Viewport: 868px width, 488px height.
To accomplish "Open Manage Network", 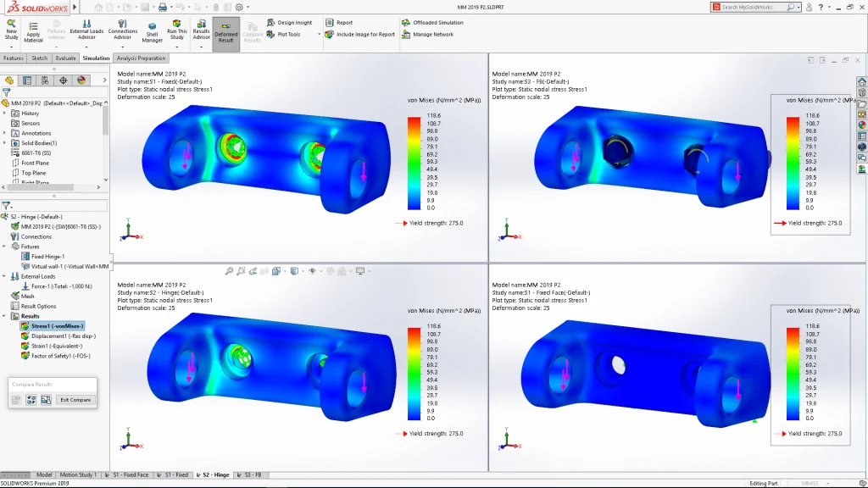I will click(x=427, y=34).
